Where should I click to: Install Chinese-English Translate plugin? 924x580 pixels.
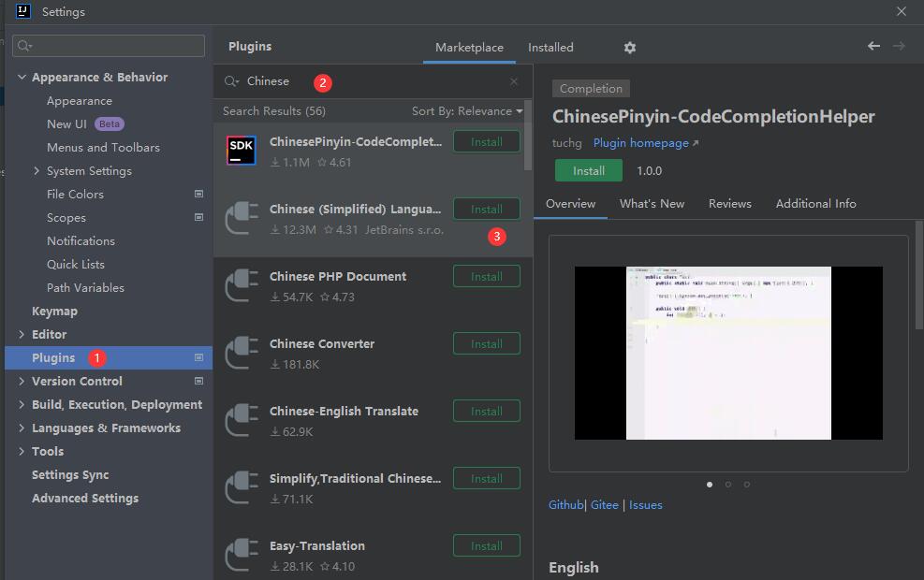pyautogui.click(x=487, y=411)
